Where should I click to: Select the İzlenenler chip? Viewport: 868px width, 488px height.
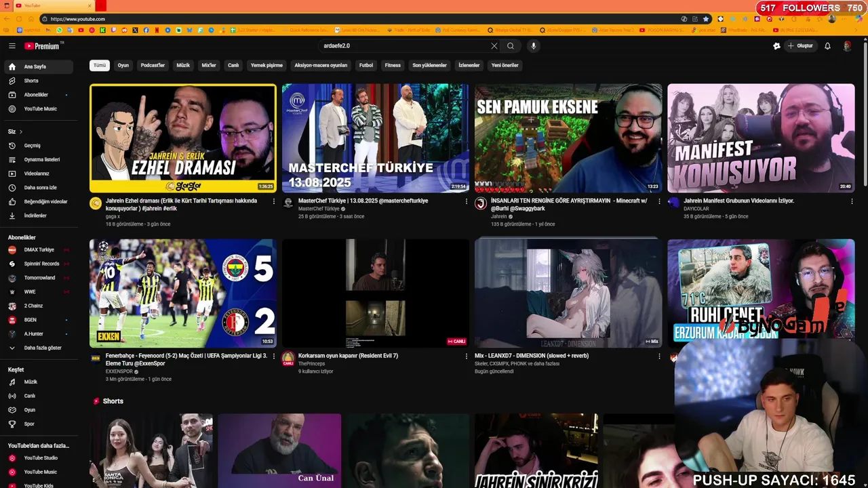click(469, 66)
